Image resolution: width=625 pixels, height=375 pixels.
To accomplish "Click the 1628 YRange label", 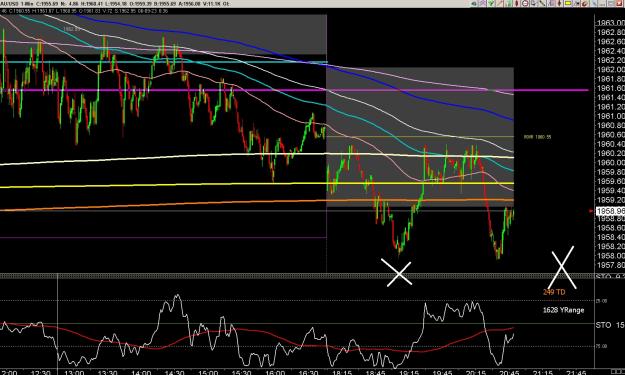I will pos(563,310).
